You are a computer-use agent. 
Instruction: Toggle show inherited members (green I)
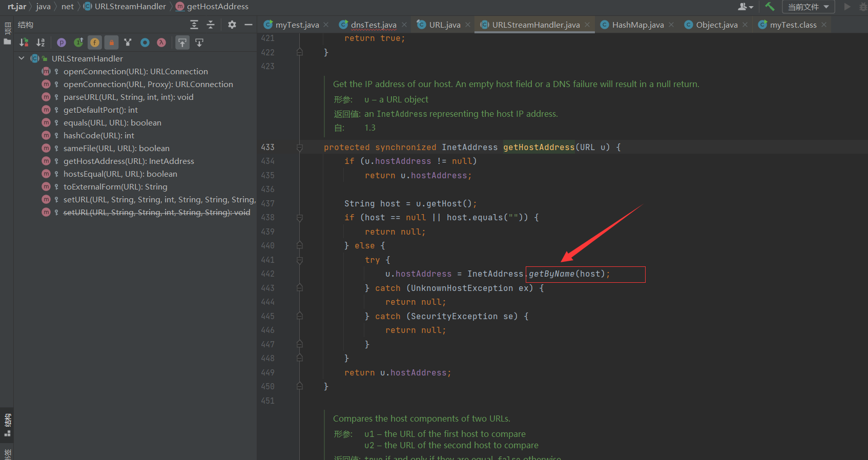pyautogui.click(x=78, y=43)
